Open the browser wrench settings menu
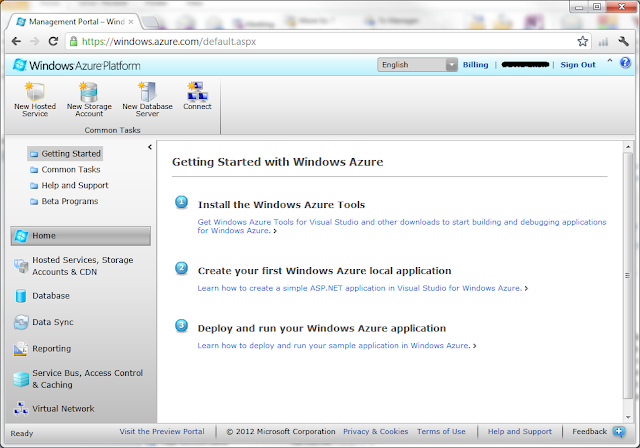The width and height of the screenshot is (640, 448). coord(623,41)
